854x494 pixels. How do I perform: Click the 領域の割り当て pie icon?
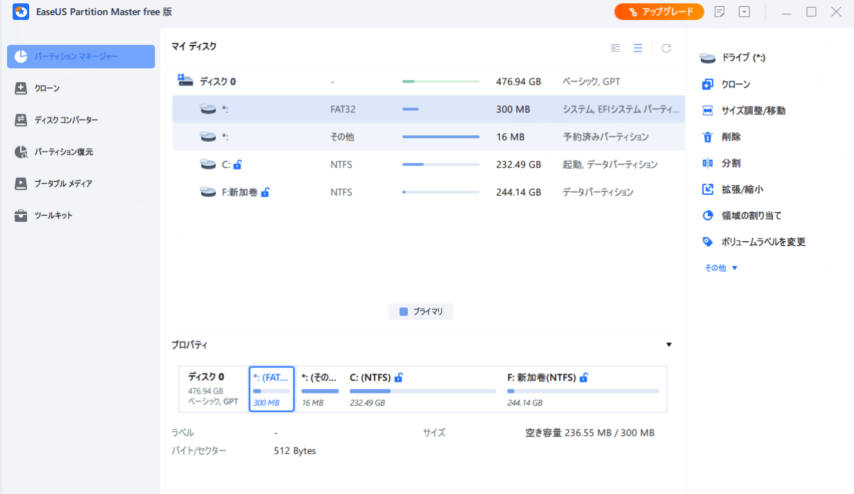707,216
